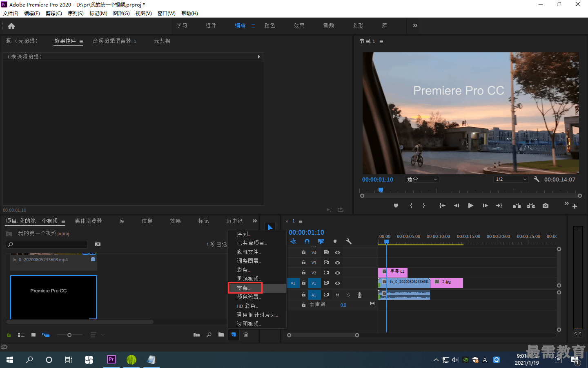Toggle timeline snap magnet icon

click(x=307, y=241)
